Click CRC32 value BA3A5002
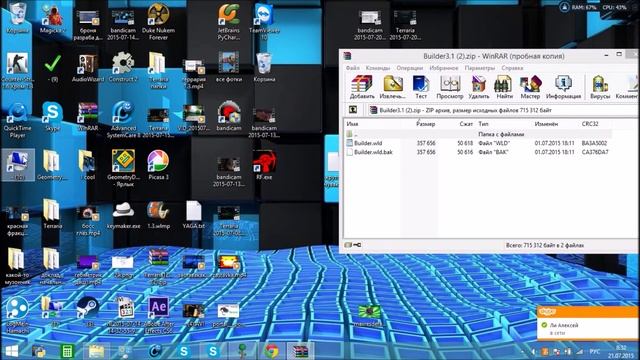 [x=594, y=143]
